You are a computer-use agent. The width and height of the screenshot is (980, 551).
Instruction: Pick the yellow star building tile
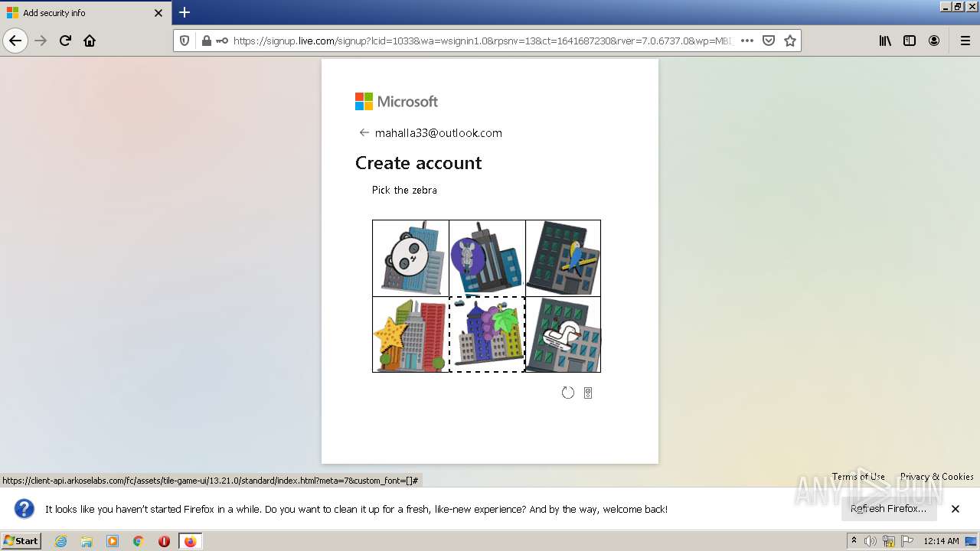coord(410,334)
